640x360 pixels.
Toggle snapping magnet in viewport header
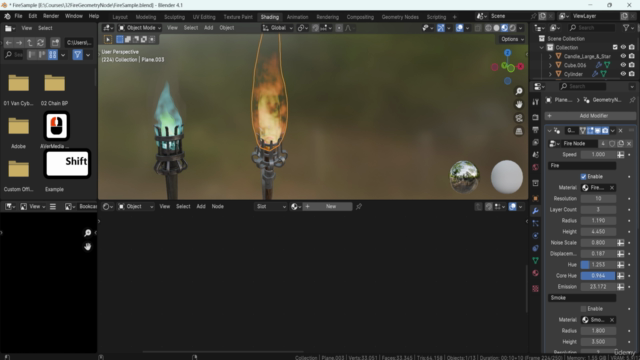point(316,28)
